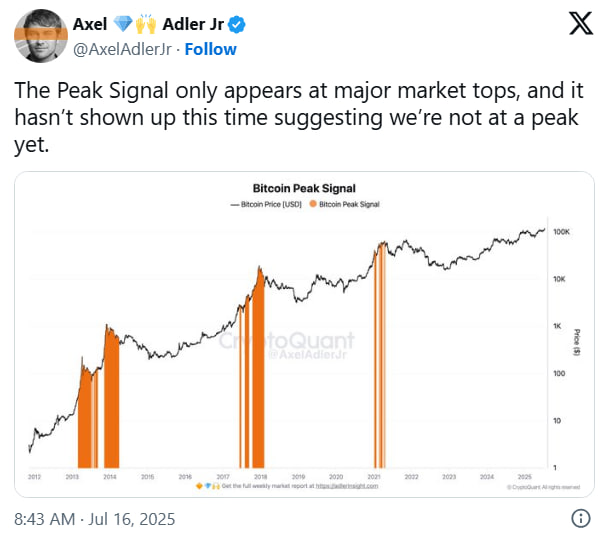This screenshot has width=600, height=539.
Task: Click the Bitcoin Peak Signal chart title
Action: click(303, 187)
